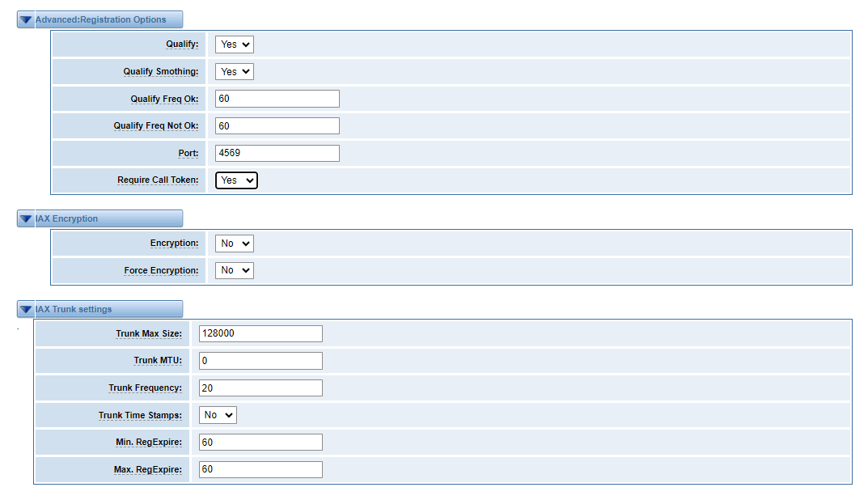
Task: Click the Min. RegExpire label
Action: (x=149, y=442)
